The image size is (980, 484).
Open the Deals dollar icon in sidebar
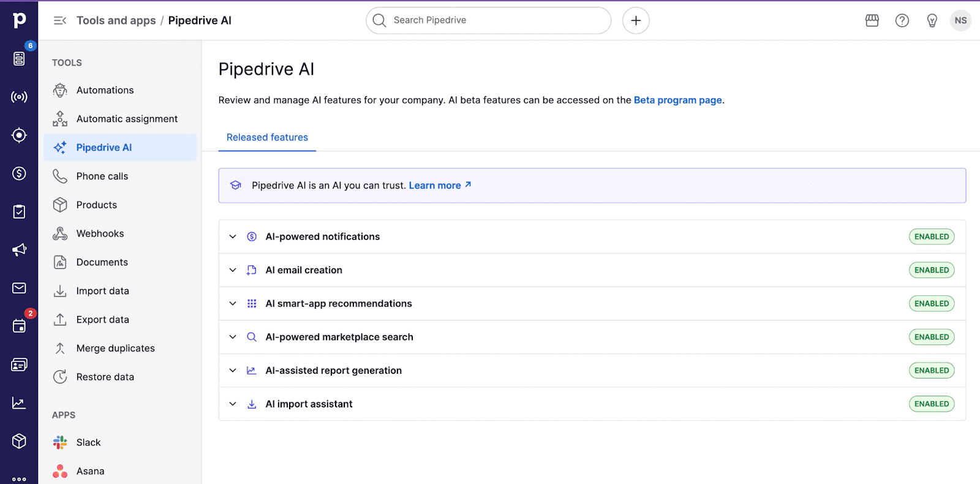tap(19, 174)
